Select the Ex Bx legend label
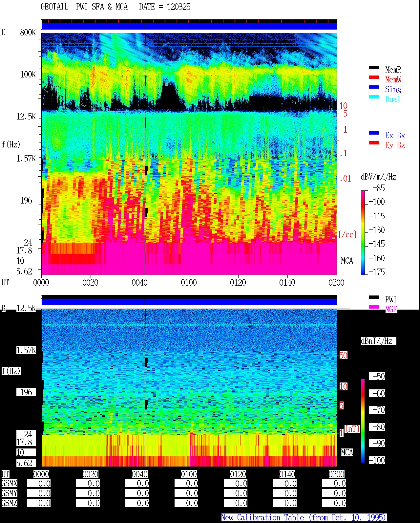420x523 pixels. click(395, 135)
